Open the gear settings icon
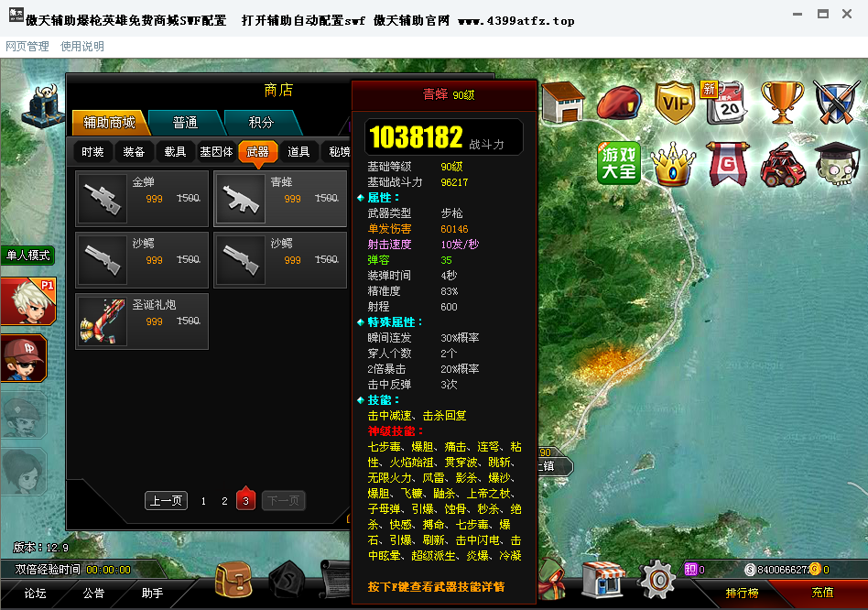The image size is (868, 610). pos(656,580)
